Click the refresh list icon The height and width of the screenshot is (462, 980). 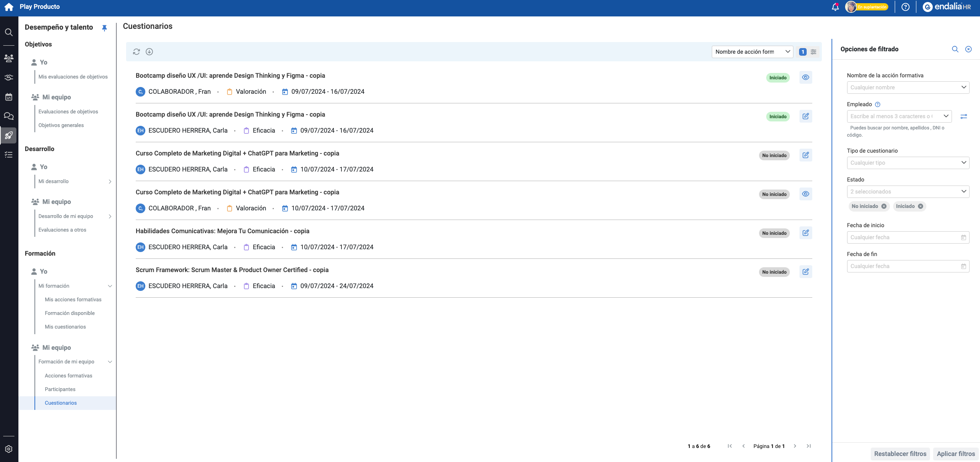point(137,52)
